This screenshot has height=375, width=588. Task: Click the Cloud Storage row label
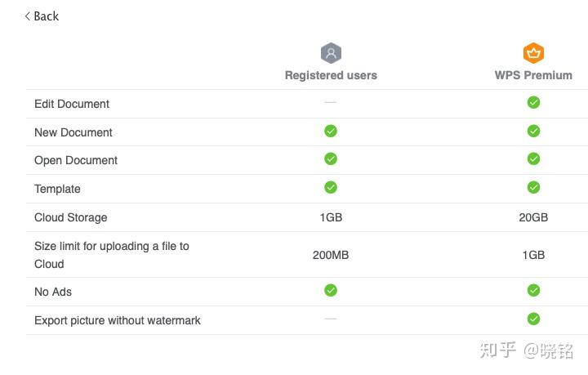(70, 218)
